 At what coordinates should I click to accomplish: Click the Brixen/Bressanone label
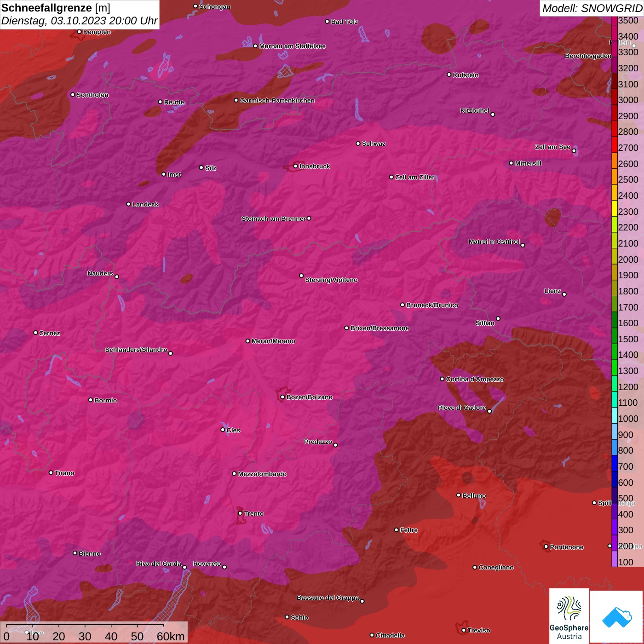click(x=379, y=328)
